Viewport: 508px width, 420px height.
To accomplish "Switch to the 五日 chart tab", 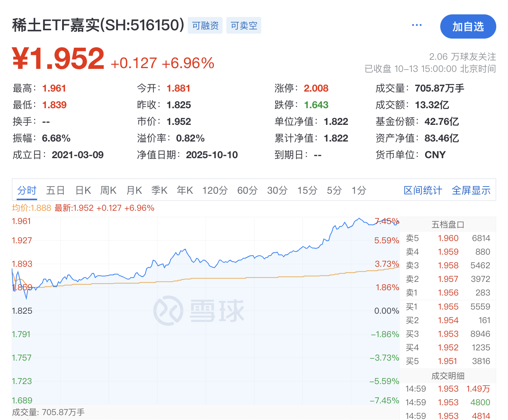I will coord(55,190).
